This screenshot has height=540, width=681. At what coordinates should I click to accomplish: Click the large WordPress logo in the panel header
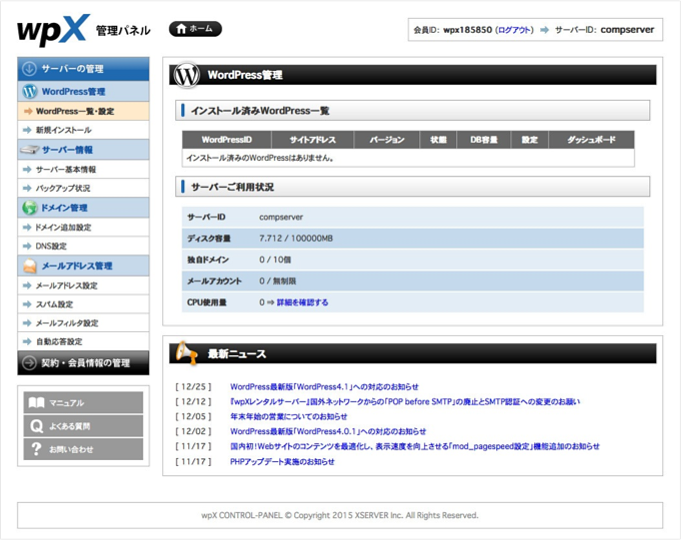187,75
